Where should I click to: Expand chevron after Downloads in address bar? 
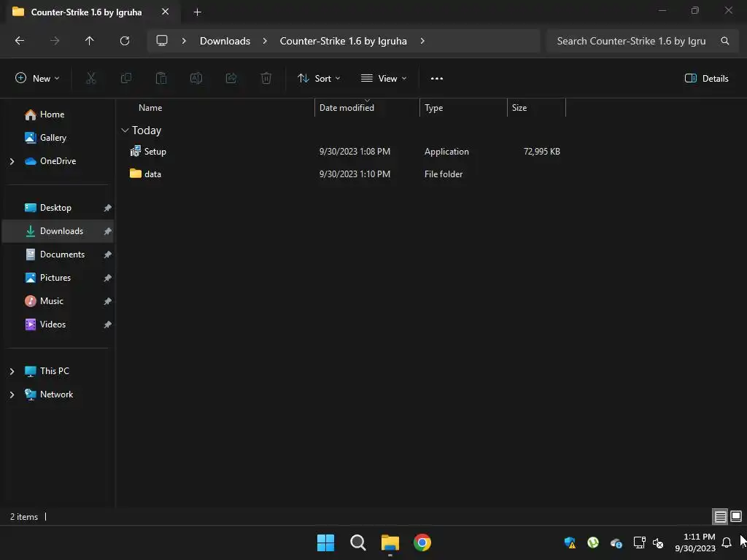point(265,41)
